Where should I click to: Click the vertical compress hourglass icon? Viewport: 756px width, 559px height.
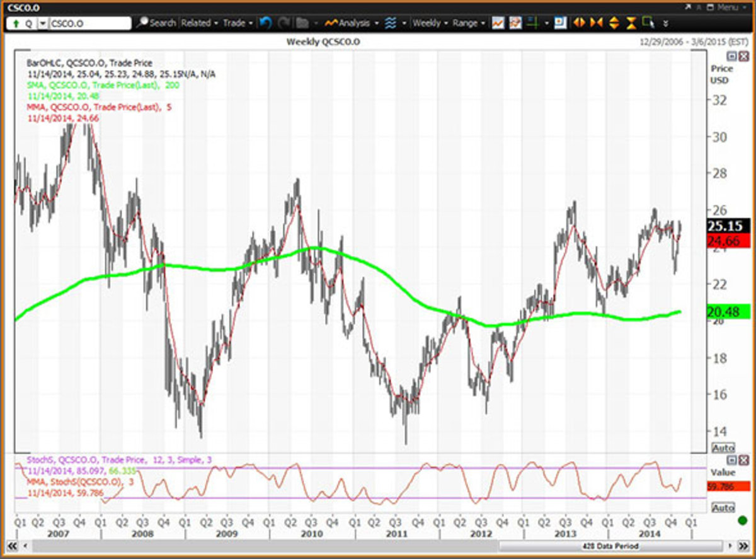pyautogui.click(x=631, y=23)
